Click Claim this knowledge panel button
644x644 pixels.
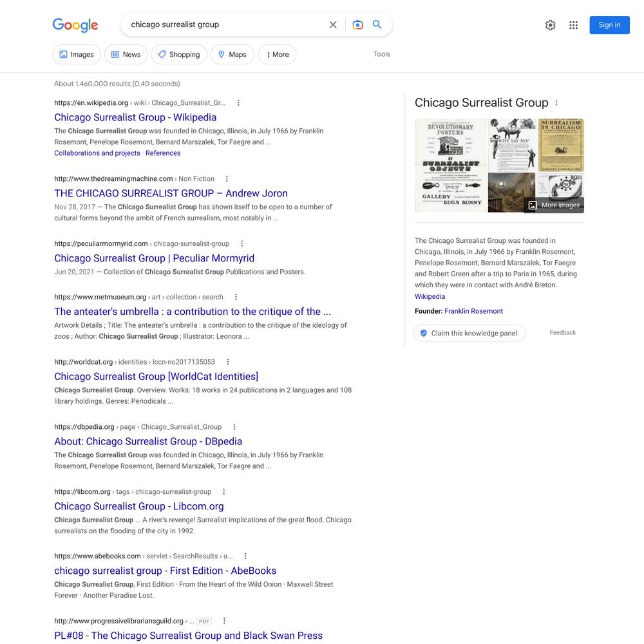469,333
